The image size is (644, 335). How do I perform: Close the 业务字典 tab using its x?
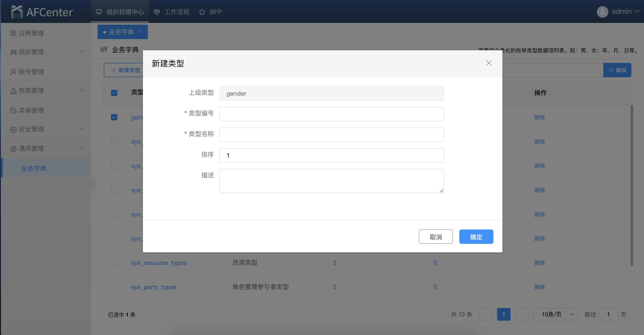pyautogui.click(x=139, y=32)
